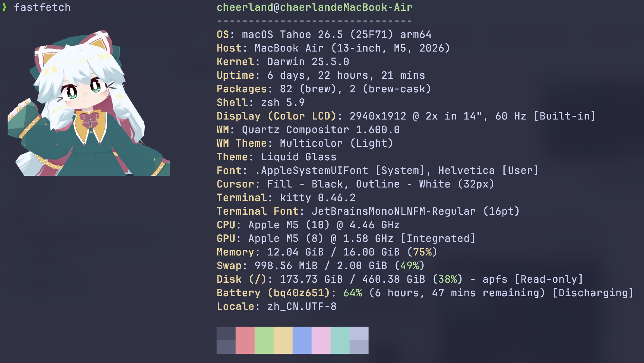Click the yellow '75%' memory usage value
Screen dimensions: 644x363
point(422,252)
